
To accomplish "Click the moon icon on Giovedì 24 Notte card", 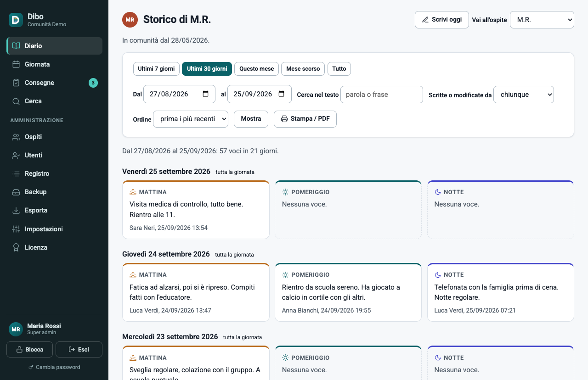I will 438,275.
